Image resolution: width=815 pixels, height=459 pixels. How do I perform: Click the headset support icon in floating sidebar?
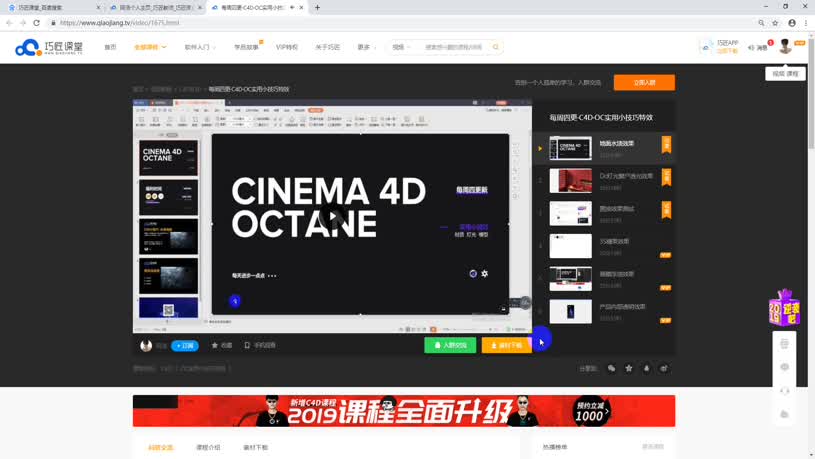point(785,390)
